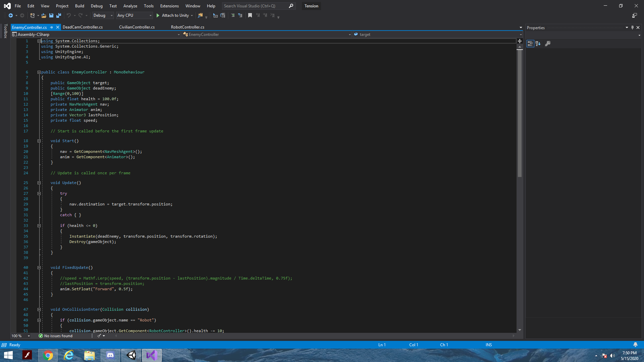The image size is (644, 362).
Task: Select the Comment Out Selected Lines icon
Action: click(x=233, y=15)
